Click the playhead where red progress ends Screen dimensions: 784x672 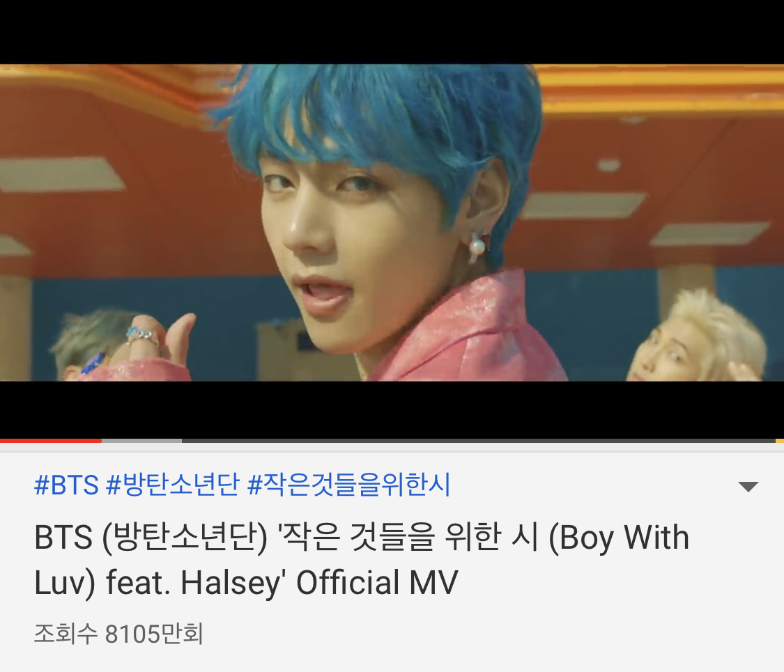[102, 441]
